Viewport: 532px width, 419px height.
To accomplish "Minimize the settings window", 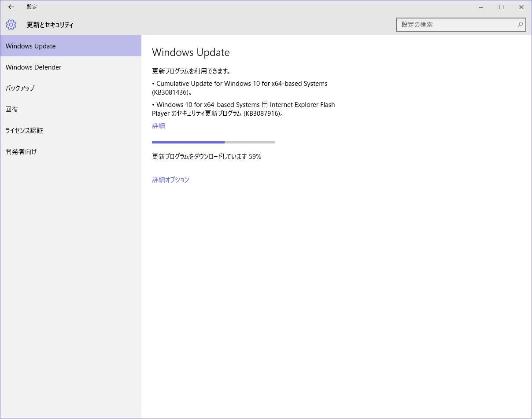I will 481,7.
